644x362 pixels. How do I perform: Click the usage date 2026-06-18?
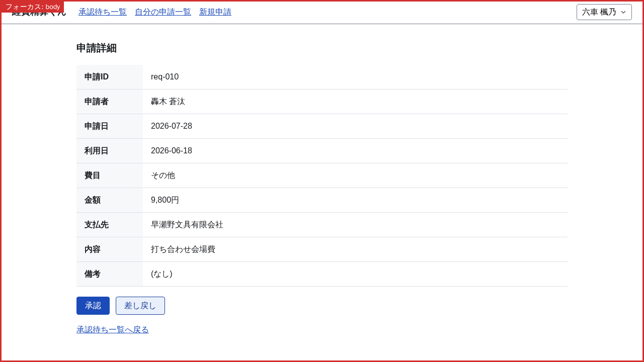(x=172, y=151)
